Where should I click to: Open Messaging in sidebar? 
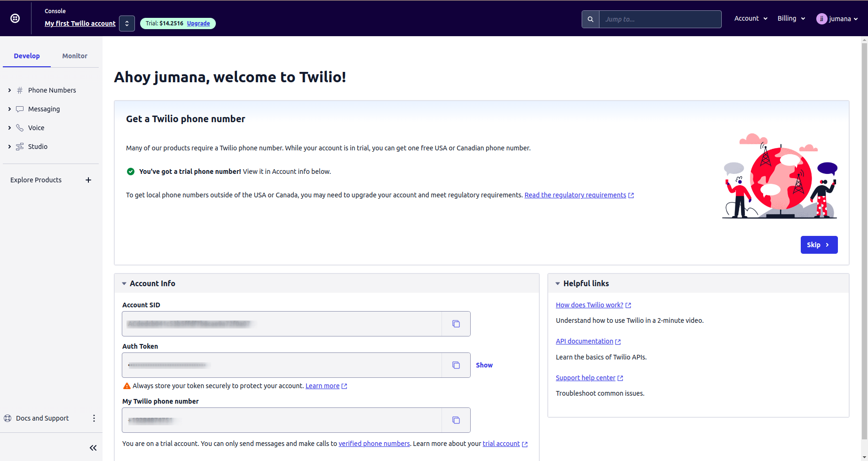44,109
